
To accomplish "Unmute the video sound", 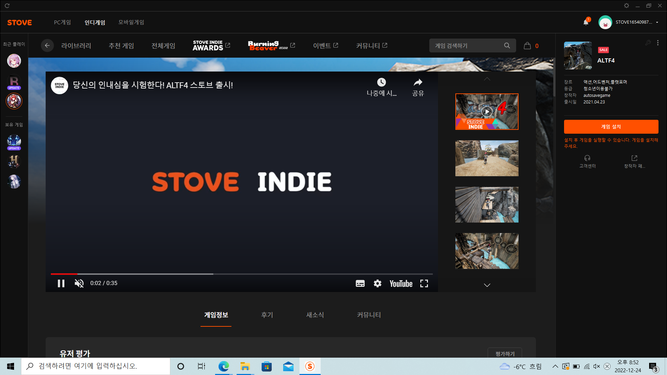I will click(79, 284).
